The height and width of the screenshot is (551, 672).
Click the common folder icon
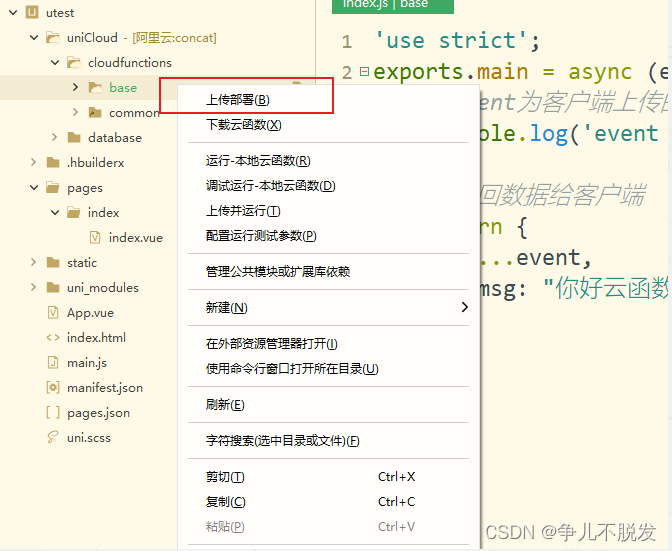[95, 113]
